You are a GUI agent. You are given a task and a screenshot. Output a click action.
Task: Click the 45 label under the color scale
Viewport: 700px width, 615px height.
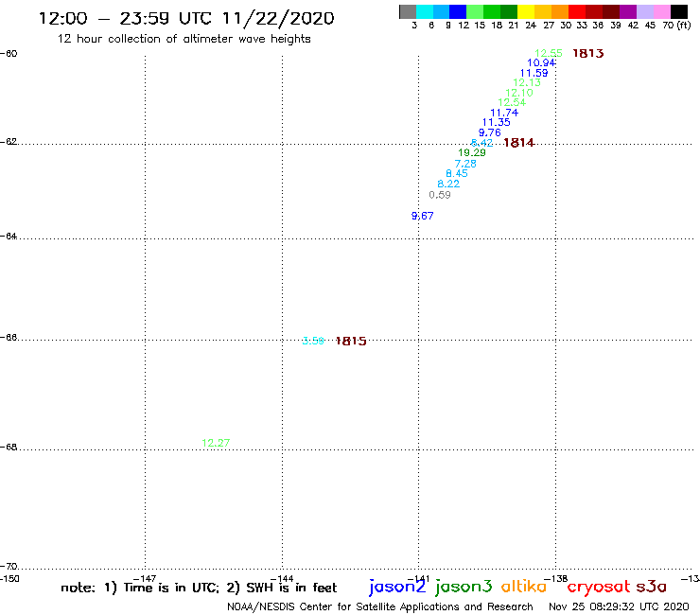pyautogui.click(x=650, y=26)
